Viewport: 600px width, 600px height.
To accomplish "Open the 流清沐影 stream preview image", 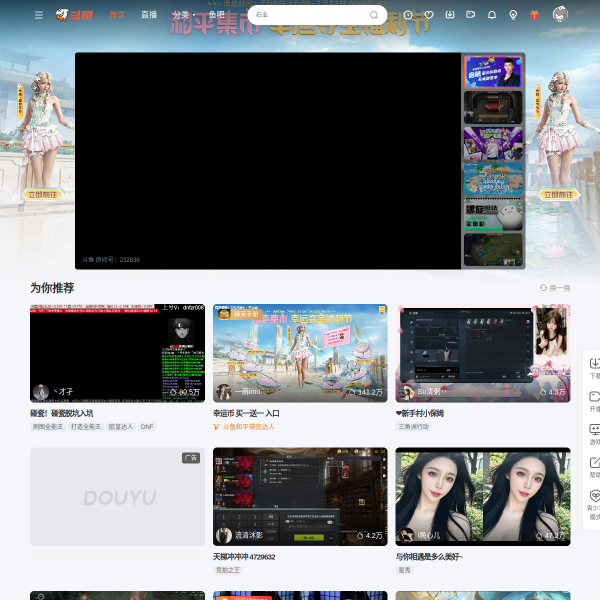I will point(300,497).
